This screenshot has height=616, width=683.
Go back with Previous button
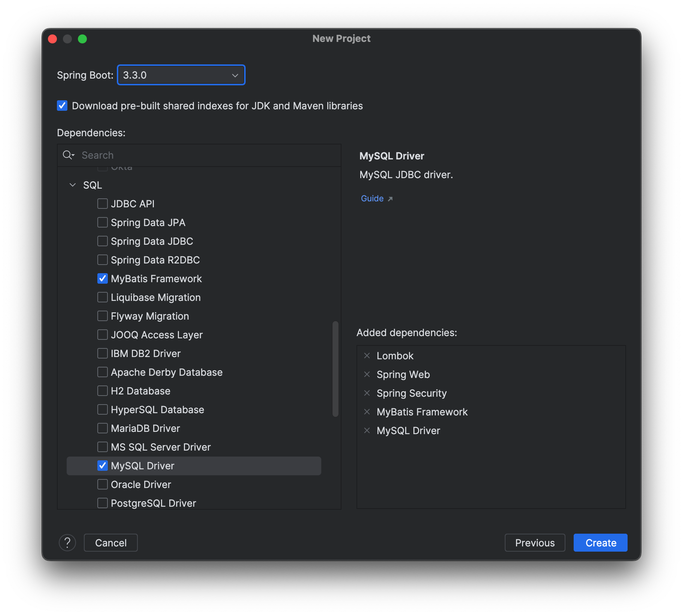[535, 543]
